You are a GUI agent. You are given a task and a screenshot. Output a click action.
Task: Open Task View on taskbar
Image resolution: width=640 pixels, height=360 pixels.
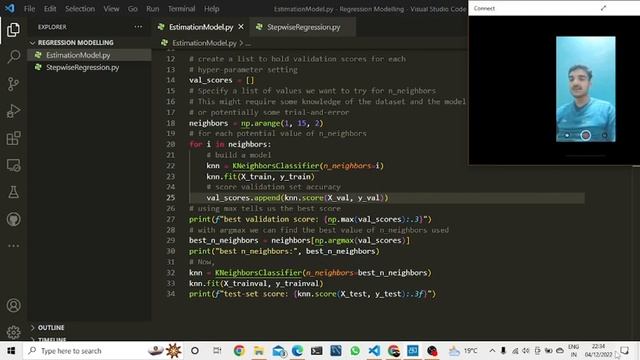pyautogui.click(x=217, y=351)
